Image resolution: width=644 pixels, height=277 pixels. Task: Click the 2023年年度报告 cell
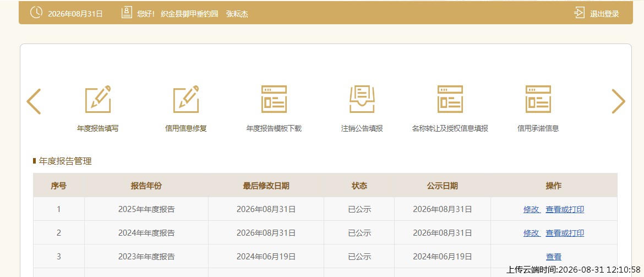point(146,257)
